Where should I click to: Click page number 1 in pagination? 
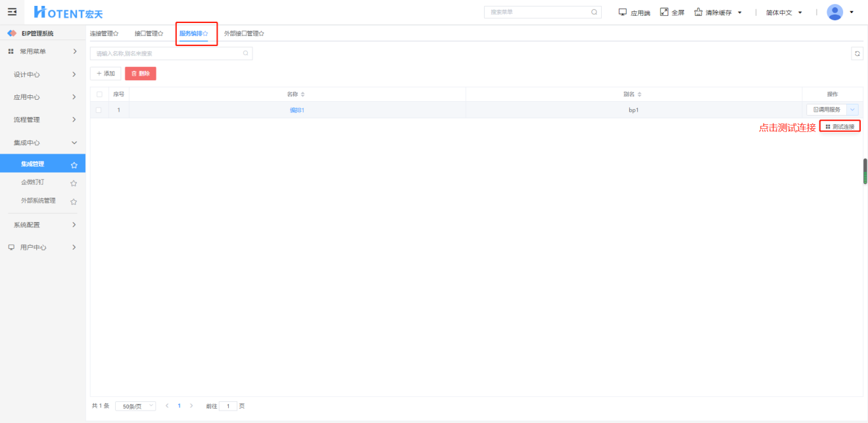point(179,406)
